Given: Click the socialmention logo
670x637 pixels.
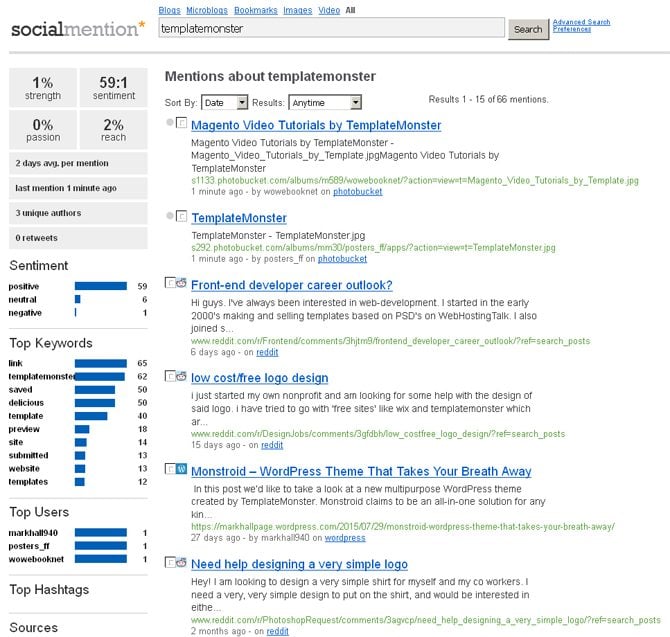Looking at the screenshot, I should click(78, 28).
